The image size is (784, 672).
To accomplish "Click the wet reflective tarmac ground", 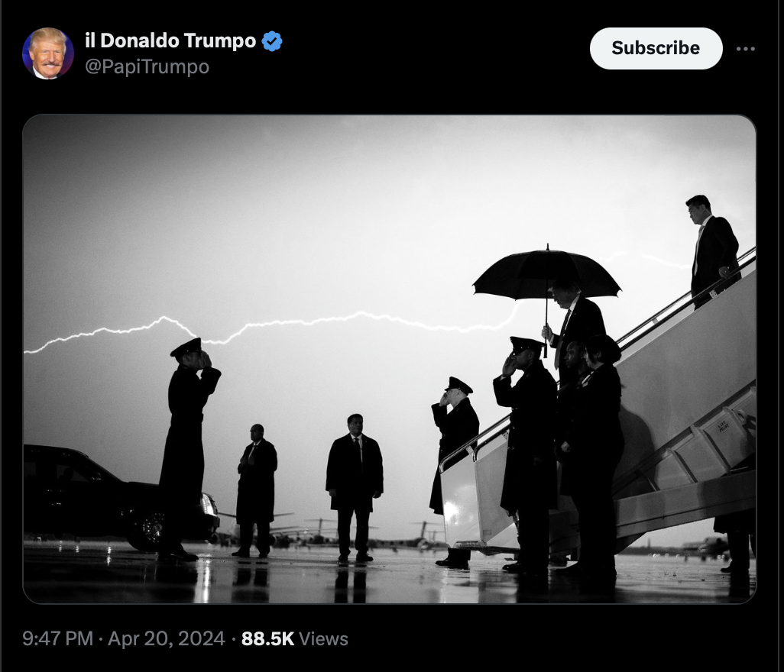I will point(390,574).
